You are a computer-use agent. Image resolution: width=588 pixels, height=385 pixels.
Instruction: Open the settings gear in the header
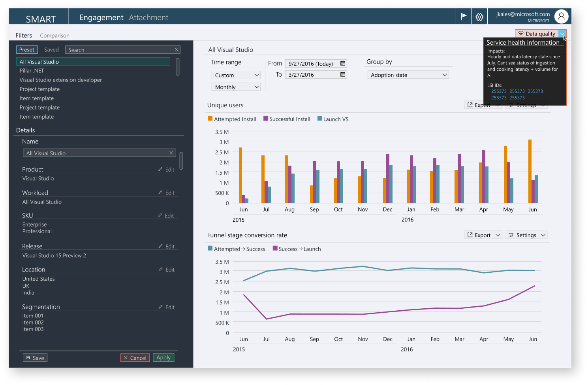coord(479,17)
